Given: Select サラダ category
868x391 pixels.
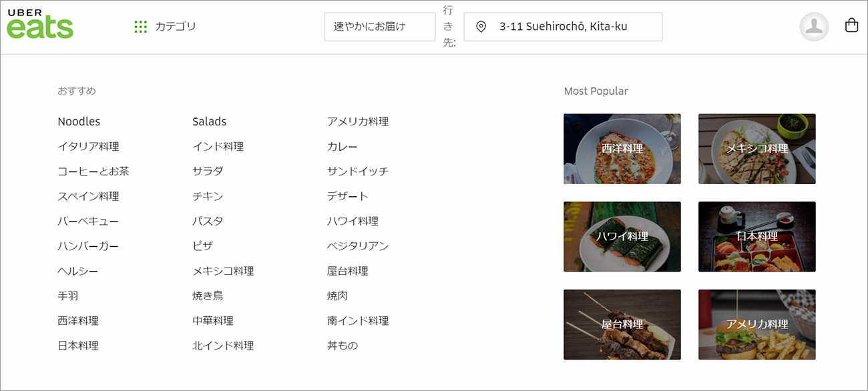Looking at the screenshot, I should coord(208,171).
